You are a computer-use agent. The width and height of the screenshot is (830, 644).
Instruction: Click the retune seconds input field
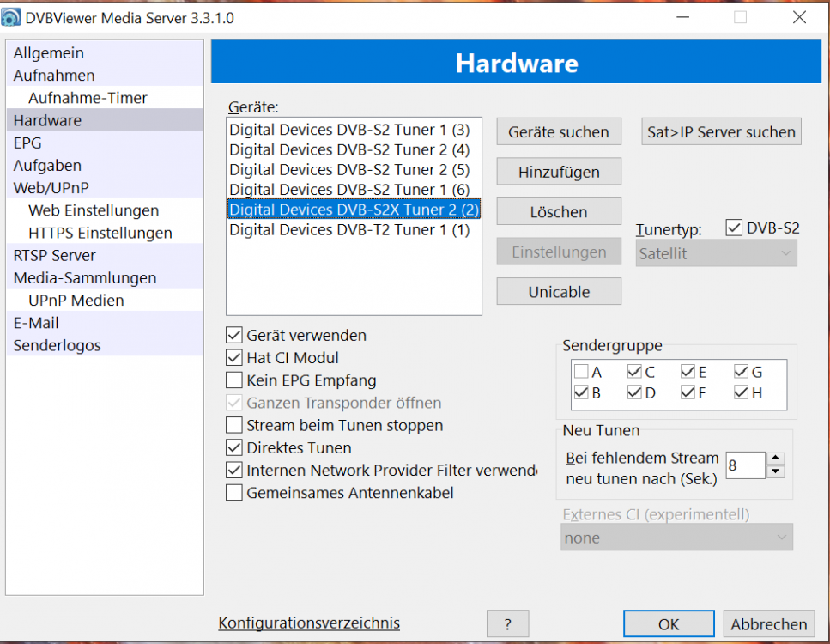[744, 465]
